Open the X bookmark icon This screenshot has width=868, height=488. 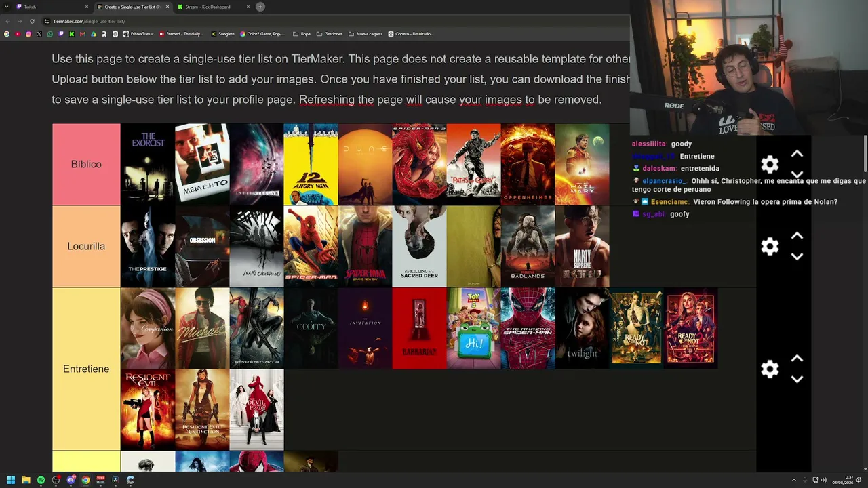tap(39, 34)
